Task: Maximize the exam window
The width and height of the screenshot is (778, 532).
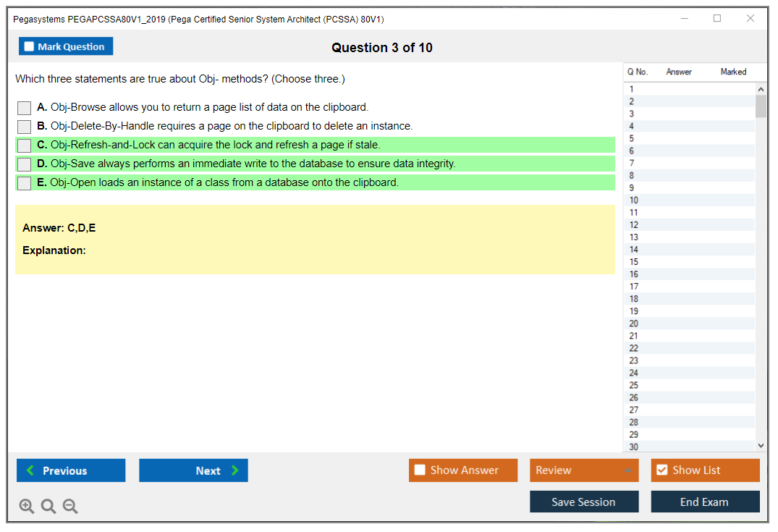Action: pos(717,19)
